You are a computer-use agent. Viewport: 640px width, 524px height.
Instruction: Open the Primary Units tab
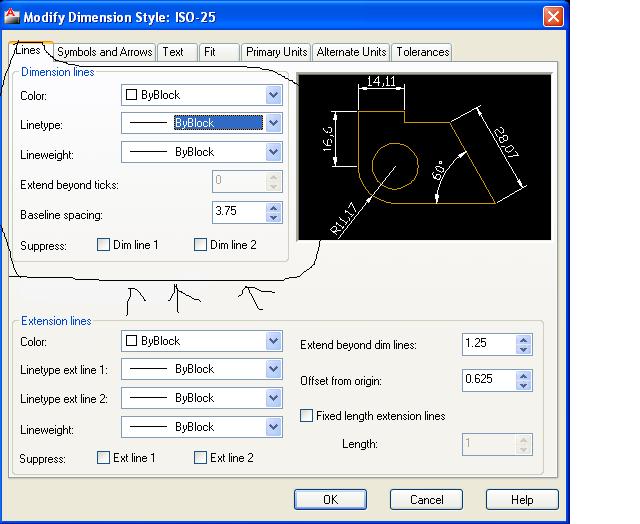click(x=276, y=52)
